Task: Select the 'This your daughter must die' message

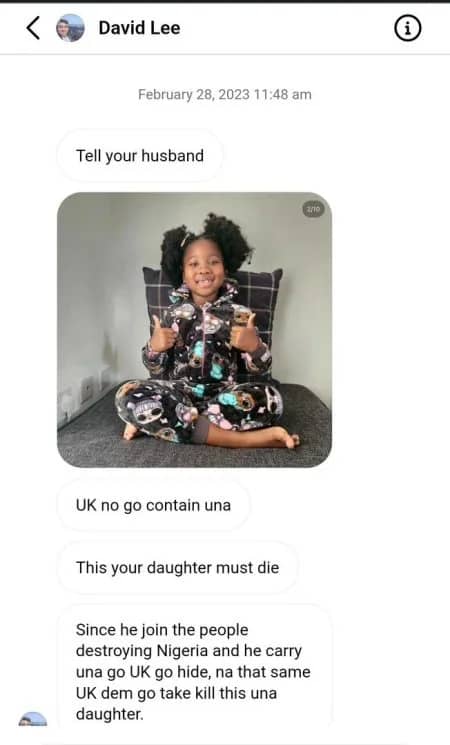Action: pos(177,568)
